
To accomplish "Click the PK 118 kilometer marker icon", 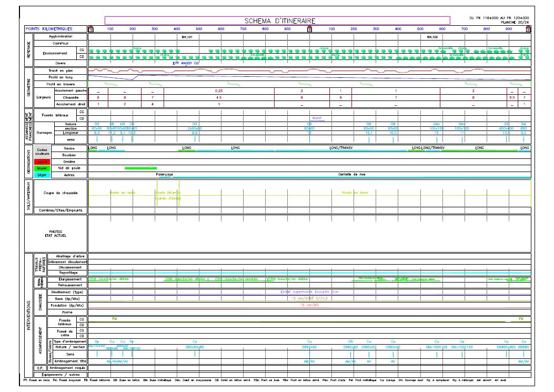I will (90, 29).
